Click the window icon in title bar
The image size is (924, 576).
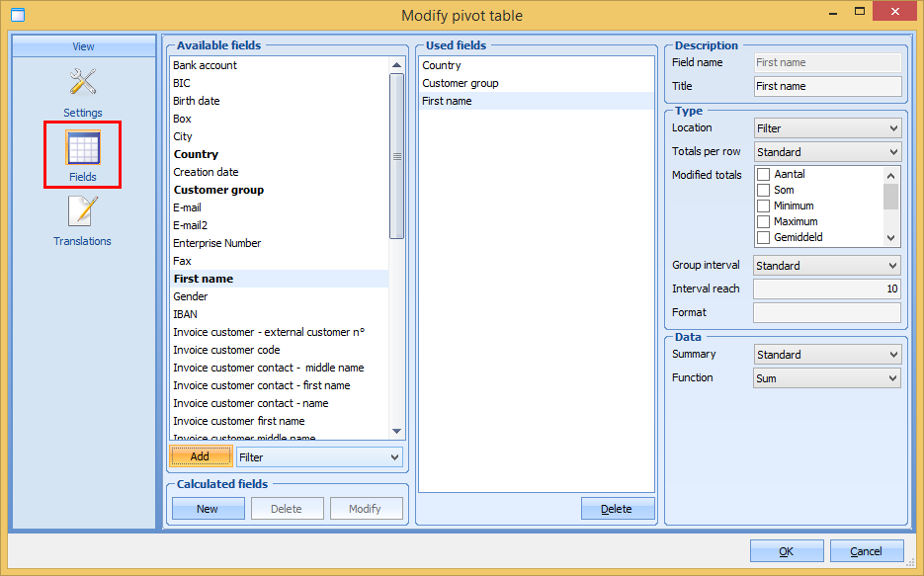click(x=17, y=15)
